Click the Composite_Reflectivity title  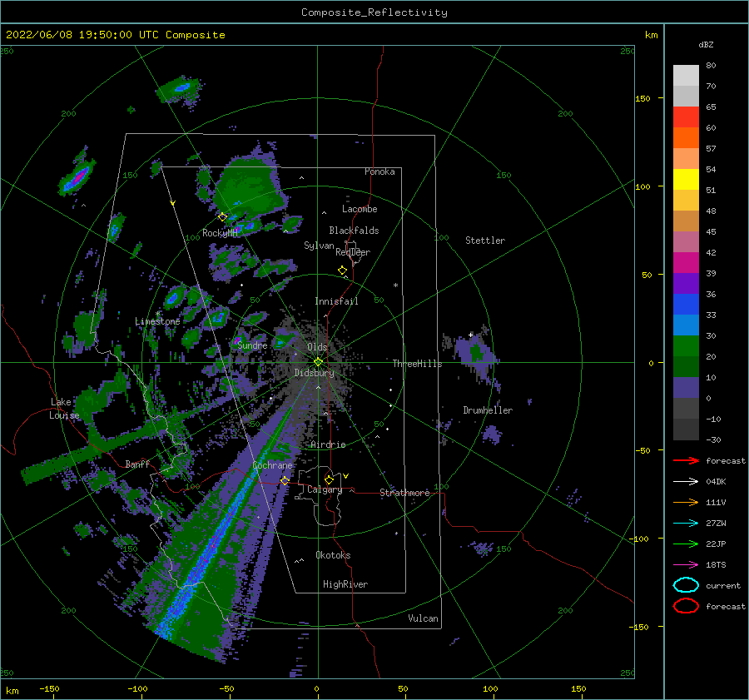(x=374, y=12)
